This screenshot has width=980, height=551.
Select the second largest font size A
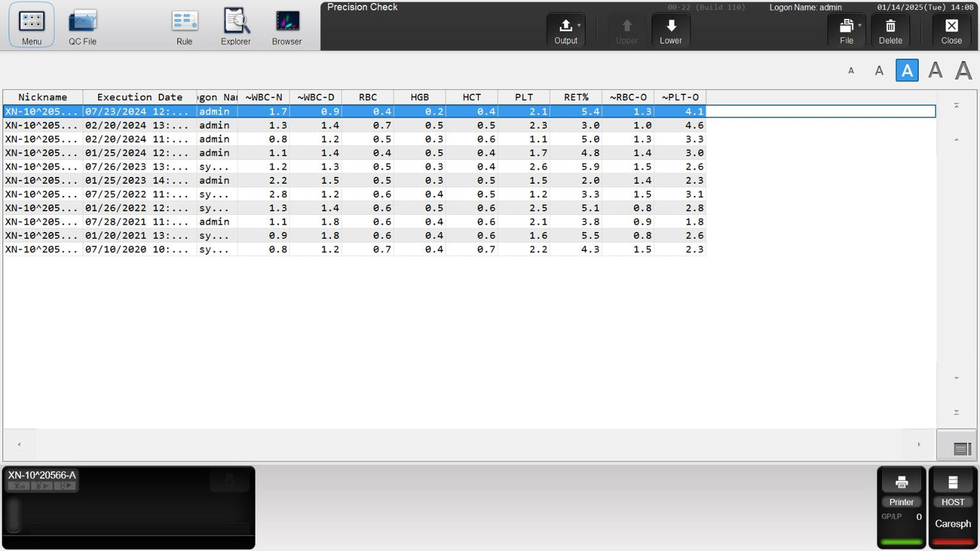(935, 70)
